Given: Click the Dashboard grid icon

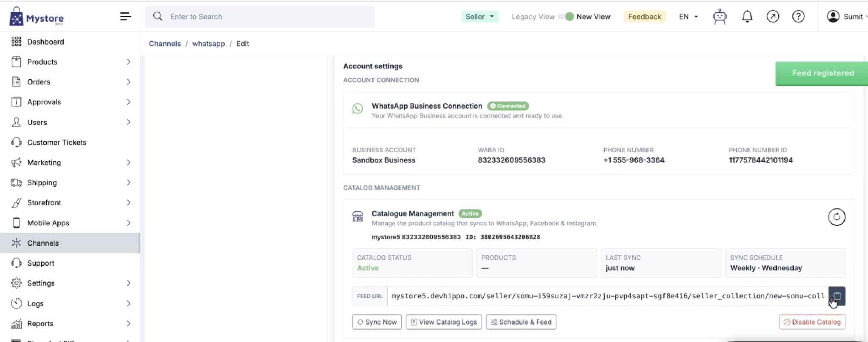Looking at the screenshot, I should (x=16, y=42).
